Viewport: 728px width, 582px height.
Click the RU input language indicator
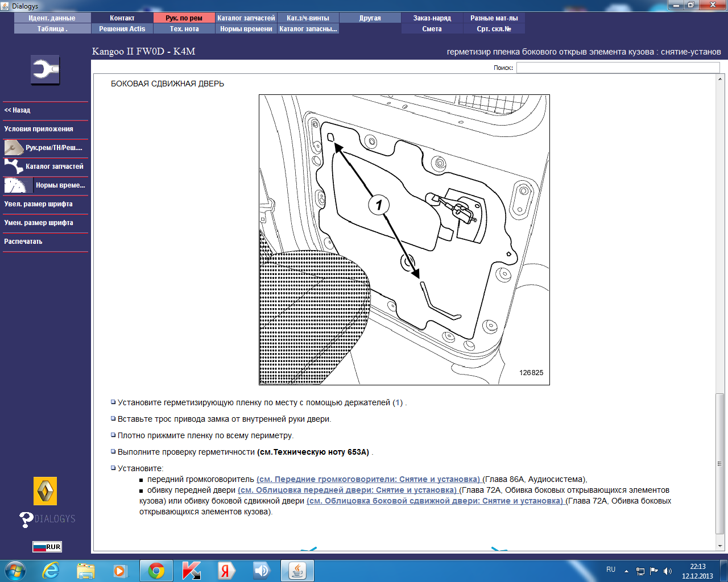tap(611, 569)
